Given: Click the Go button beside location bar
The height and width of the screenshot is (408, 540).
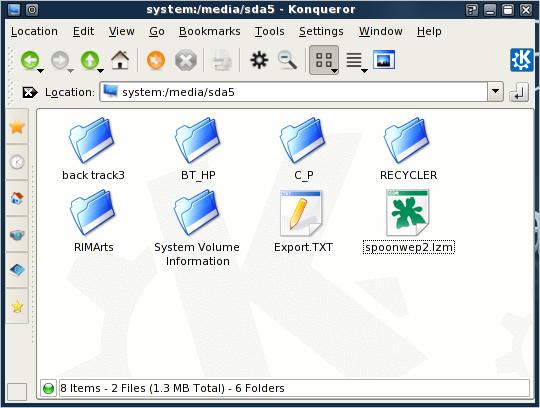Looking at the screenshot, I should pos(519,92).
